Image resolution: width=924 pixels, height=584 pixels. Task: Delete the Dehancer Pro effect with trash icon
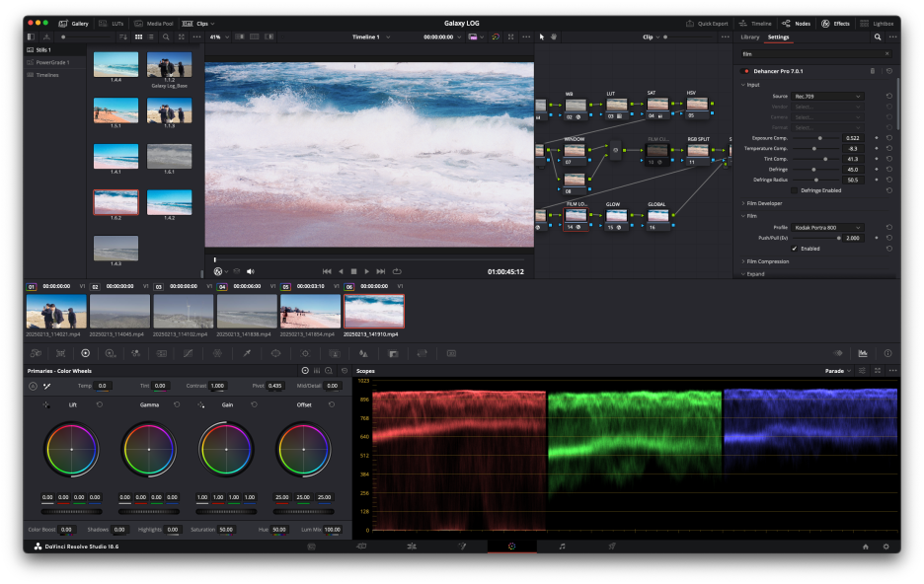tap(873, 71)
